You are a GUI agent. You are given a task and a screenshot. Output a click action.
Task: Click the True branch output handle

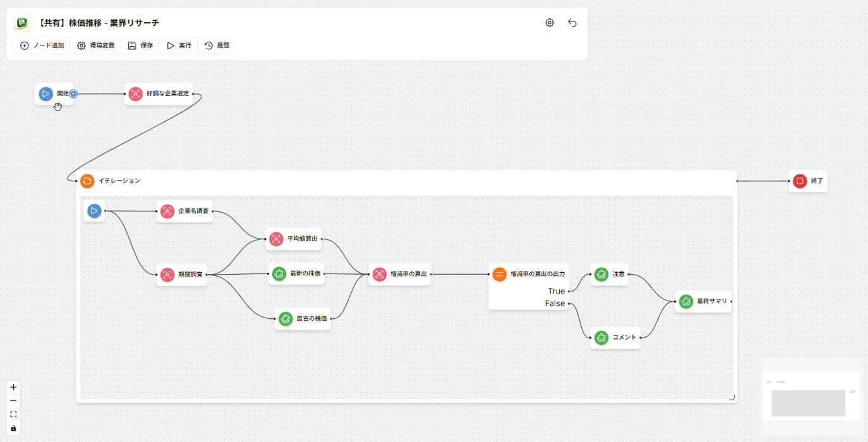click(x=569, y=291)
